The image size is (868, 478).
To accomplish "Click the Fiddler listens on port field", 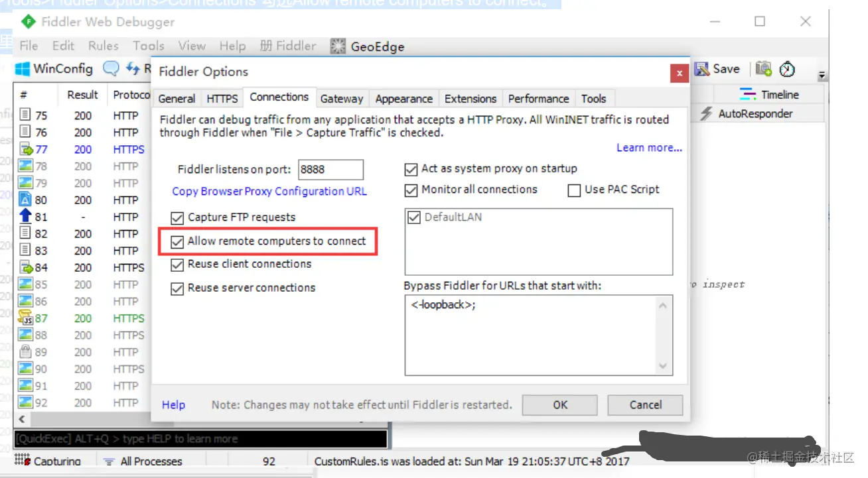I will pyautogui.click(x=330, y=169).
